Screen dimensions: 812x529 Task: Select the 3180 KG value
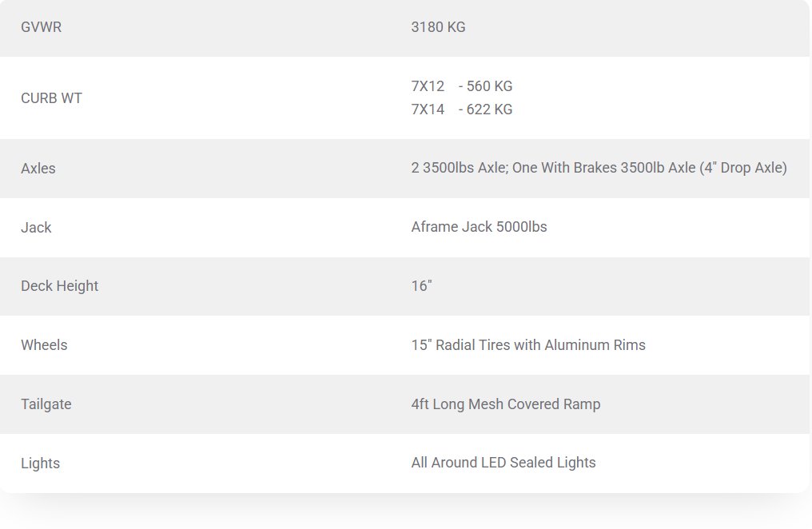[x=438, y=27]
